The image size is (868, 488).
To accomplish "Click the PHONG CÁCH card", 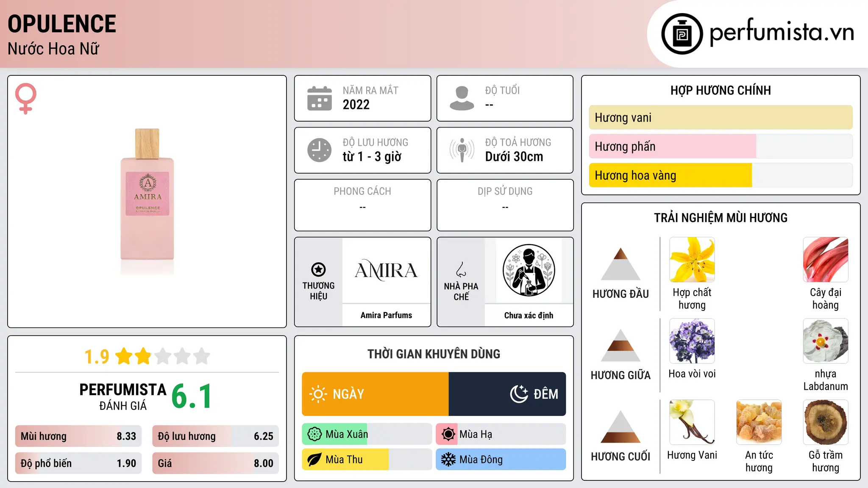I will point(362,205).
